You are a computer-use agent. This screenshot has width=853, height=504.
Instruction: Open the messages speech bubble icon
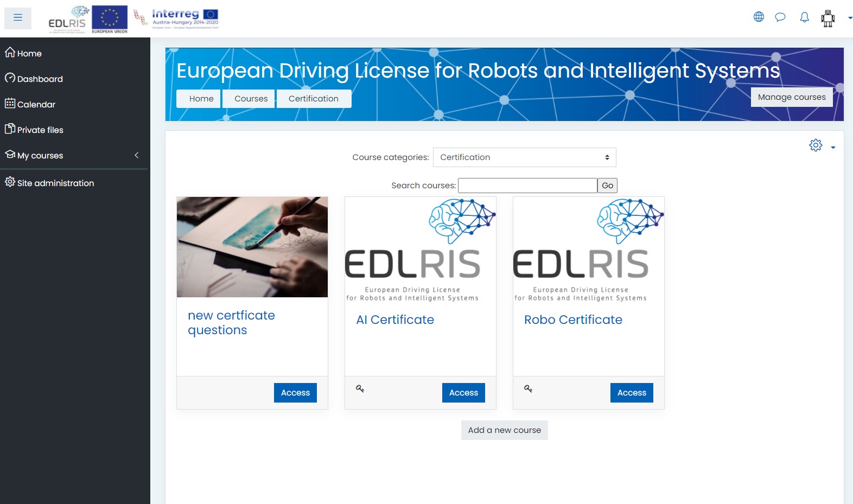pos(780,17)
